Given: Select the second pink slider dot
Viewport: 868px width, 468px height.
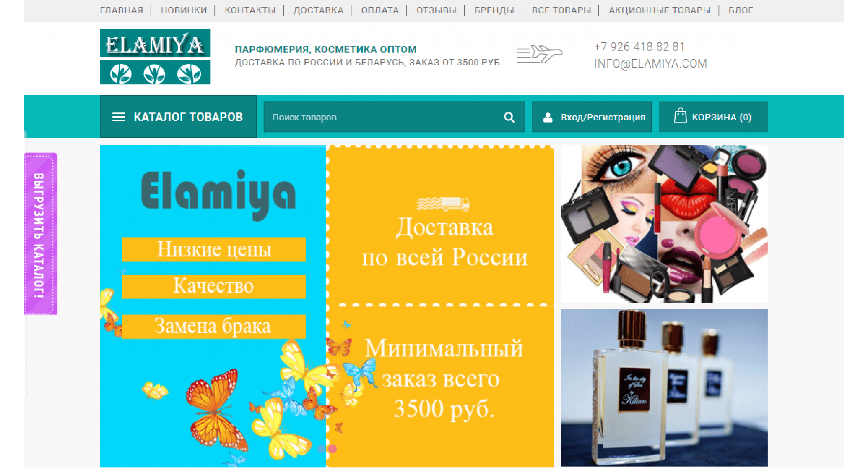Looking at the screenshot, I should pyautogui.click(x=333, y=449).
